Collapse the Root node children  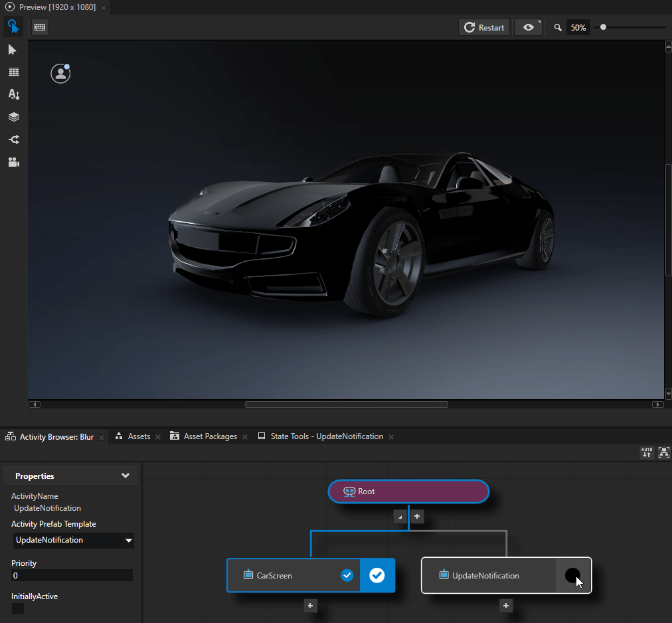[399, 516]
